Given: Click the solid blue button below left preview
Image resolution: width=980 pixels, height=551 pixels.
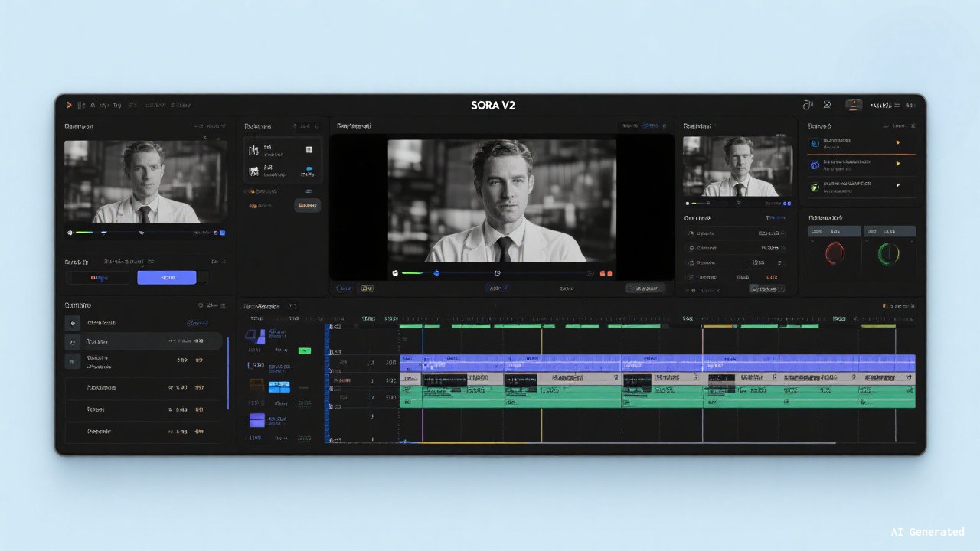Looking at the screenshot, I should point(166,278).
